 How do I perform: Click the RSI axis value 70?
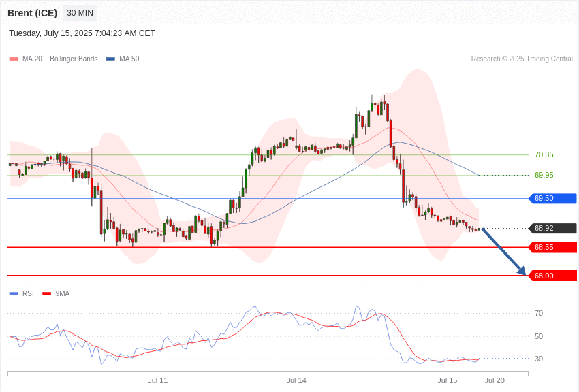click(539, 314)
